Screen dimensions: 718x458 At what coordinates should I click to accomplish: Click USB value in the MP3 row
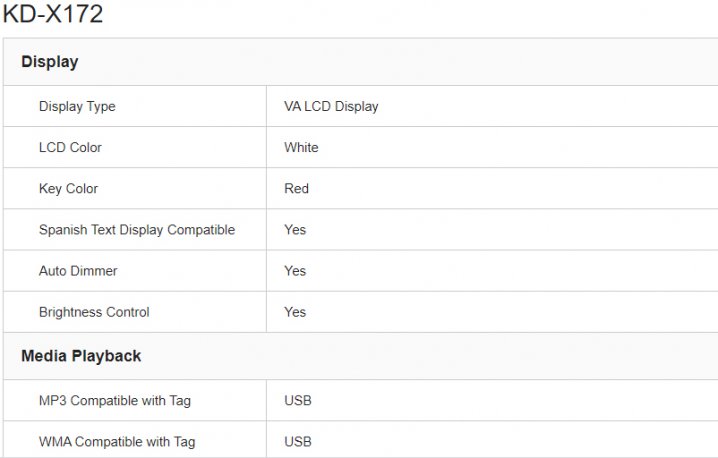pyautogui.click(x=298, y=400)
